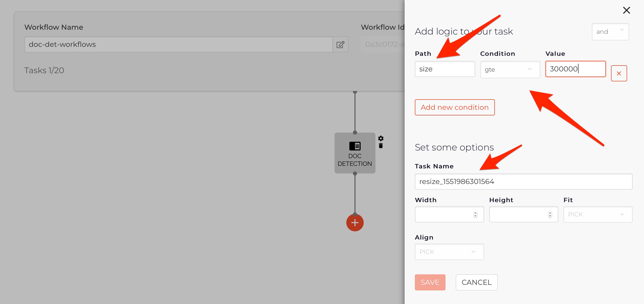Click the Task Name input field
The width and height of the screenshot is (644, 304).
pyautogui.click(x=524, y=181)
